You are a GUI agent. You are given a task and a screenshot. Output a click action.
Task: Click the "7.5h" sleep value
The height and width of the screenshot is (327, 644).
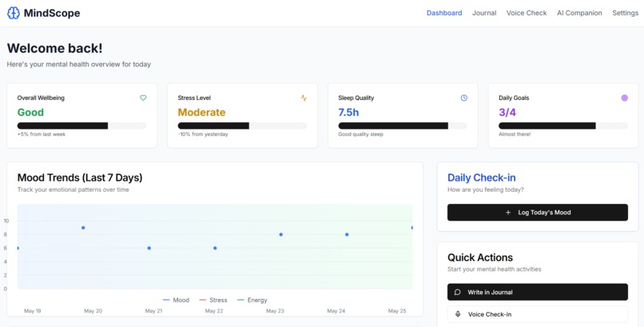348,112
